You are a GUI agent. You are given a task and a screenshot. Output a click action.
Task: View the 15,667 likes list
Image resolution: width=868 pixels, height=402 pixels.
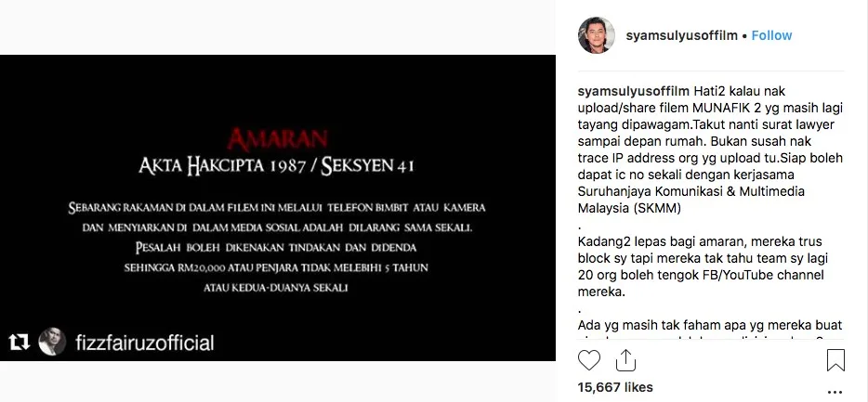[x=615, y=387]
